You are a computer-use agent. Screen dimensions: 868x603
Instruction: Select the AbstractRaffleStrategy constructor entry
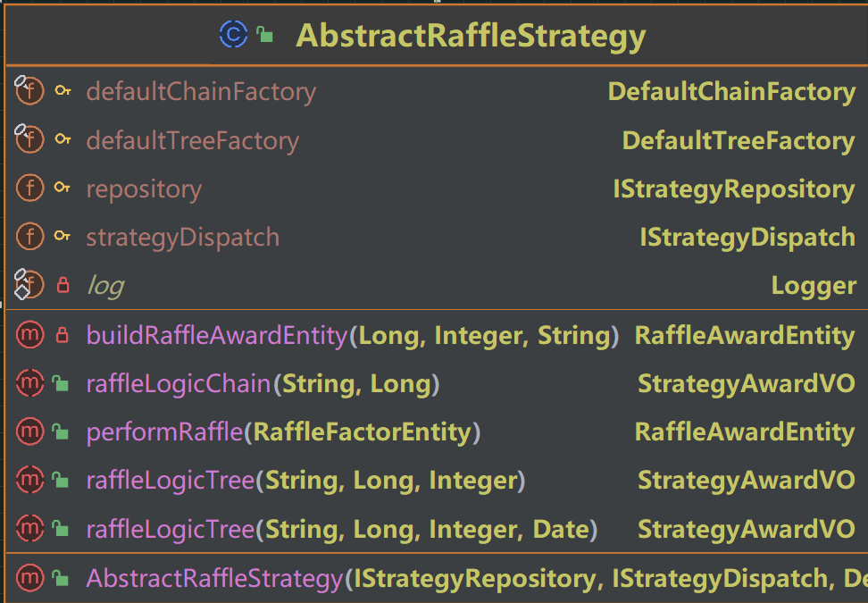(436, 578)
